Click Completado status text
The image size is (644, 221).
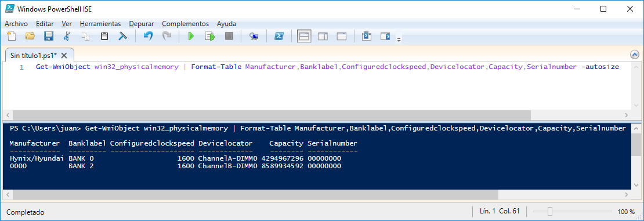click(x=26, y=212)
